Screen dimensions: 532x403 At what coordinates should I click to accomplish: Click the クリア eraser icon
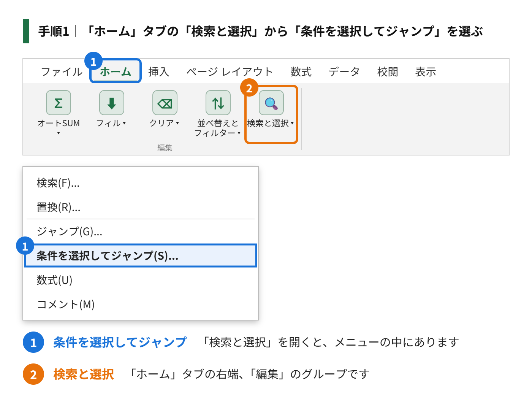point(165,103)
